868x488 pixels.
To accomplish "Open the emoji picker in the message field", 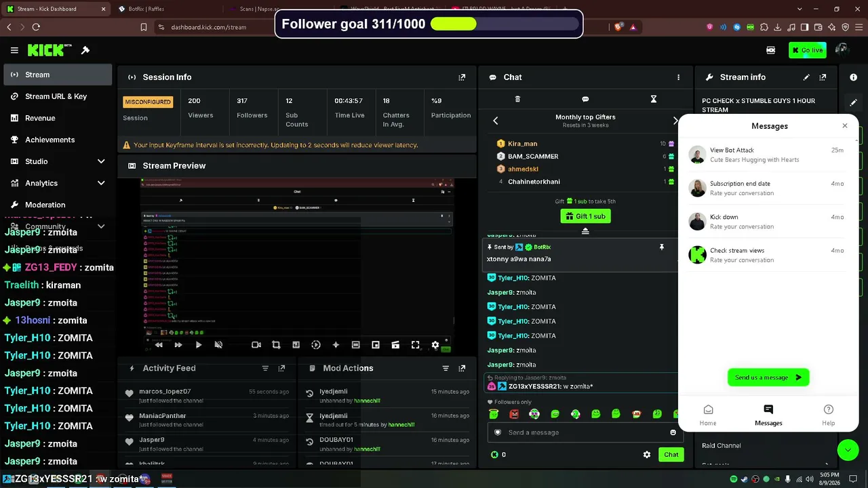I will pos(673,432).
